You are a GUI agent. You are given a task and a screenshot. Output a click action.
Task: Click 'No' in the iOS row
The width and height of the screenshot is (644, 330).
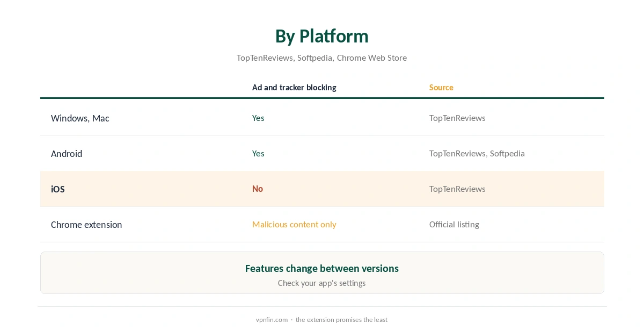click(258, 189)
